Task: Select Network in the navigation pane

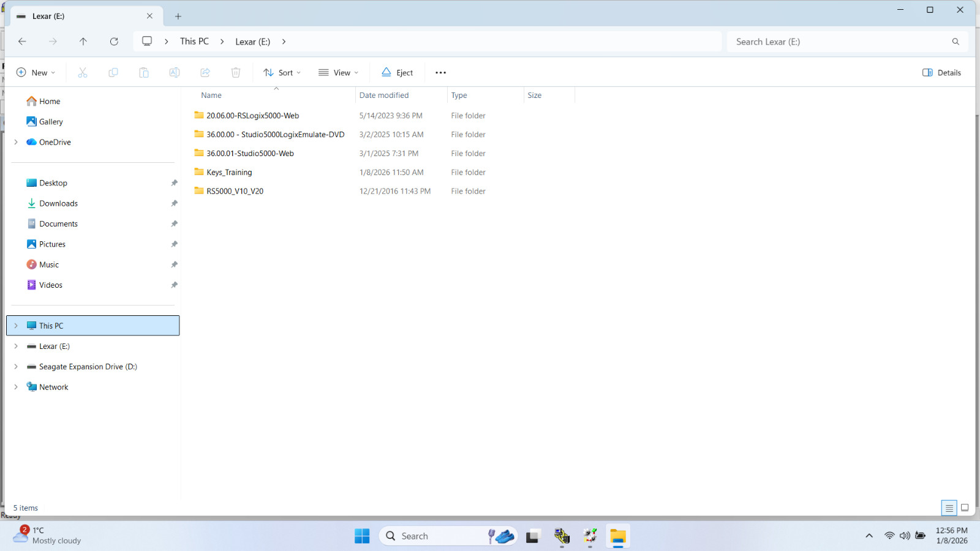Action: pos(47,387)
